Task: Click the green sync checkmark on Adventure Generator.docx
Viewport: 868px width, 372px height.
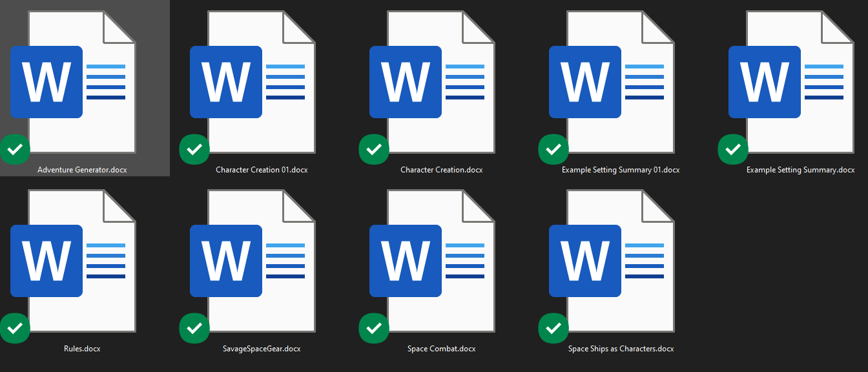Action: (15, 150)
